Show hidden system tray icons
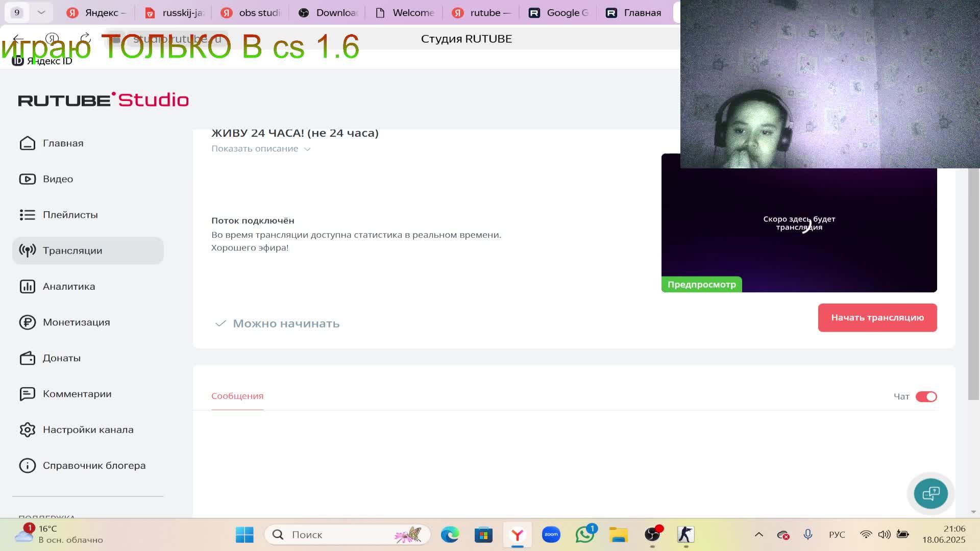 pos(759,535)
